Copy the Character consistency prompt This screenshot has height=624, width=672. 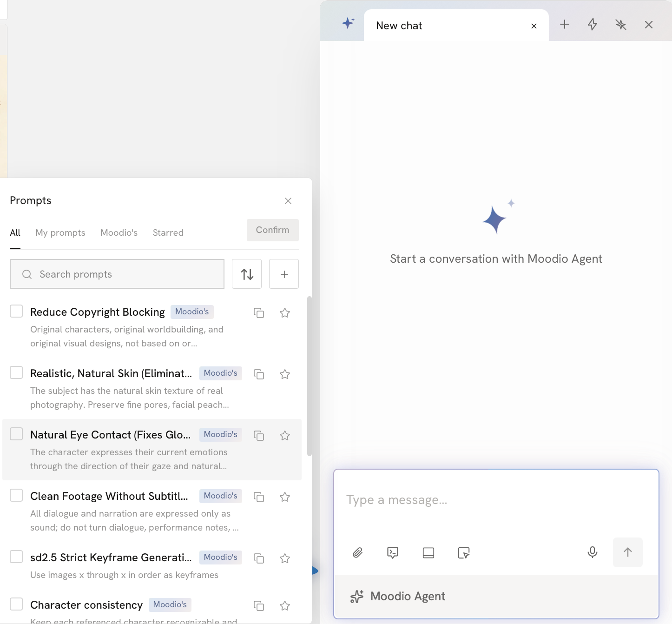(x=259, y=606)
